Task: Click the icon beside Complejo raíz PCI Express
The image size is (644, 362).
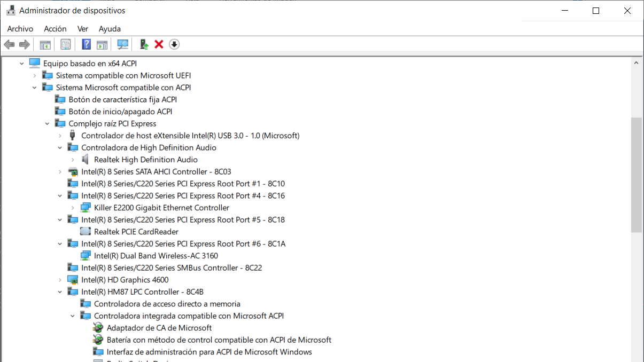Action: click(60, 124)
